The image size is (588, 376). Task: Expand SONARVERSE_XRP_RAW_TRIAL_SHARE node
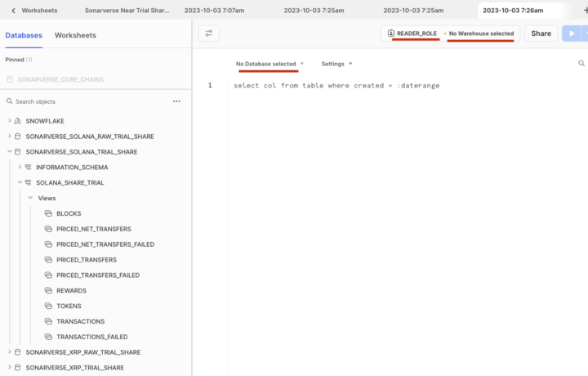tap(9, 351)
